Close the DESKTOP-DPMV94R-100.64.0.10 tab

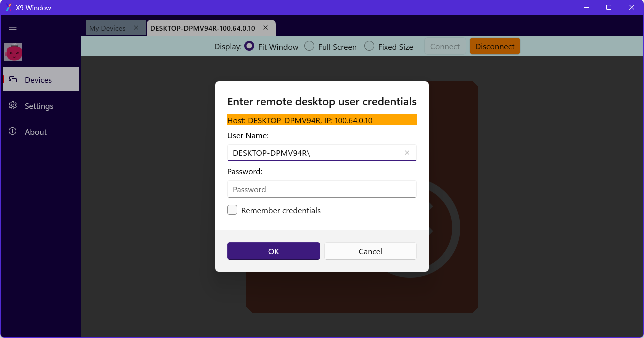pyautogui.click(x=265, y=28)
